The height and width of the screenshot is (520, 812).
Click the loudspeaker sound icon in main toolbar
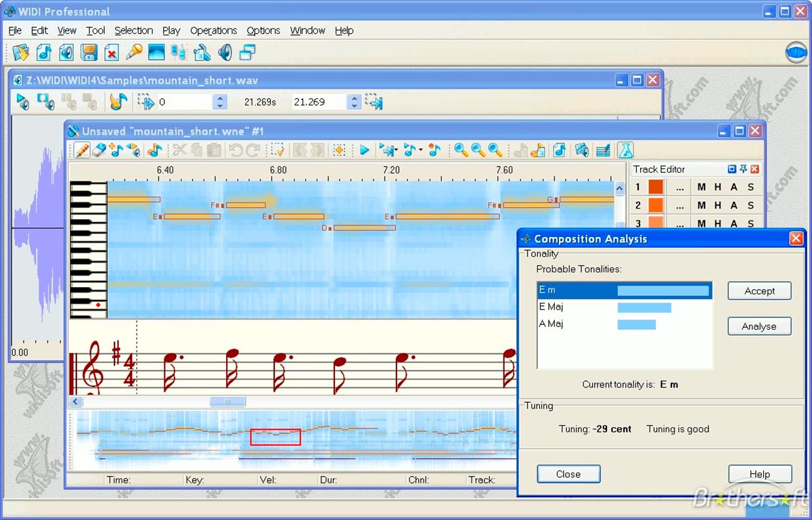pyautogui.click(x=225, y=51)
